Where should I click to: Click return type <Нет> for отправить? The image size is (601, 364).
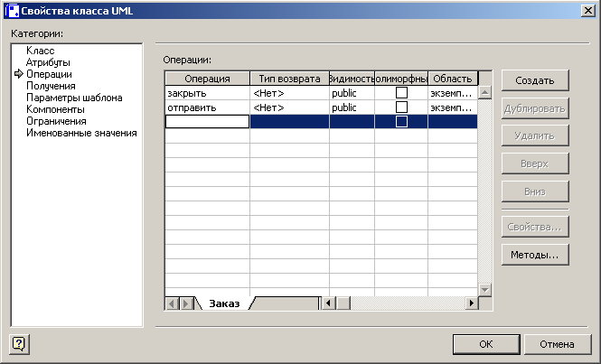pyautogui.click(x=289, y=107)
